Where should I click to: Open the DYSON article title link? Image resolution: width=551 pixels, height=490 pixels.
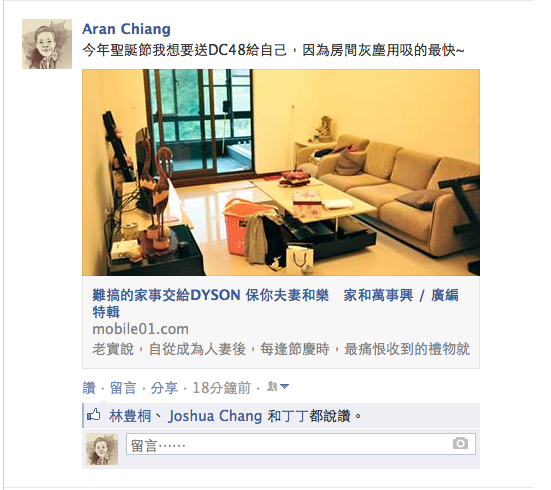275,303
